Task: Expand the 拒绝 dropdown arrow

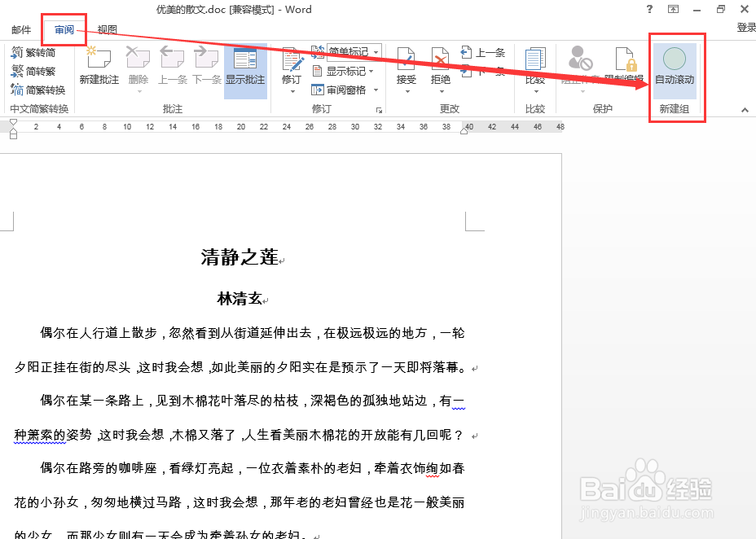Action: click(442, 91)
